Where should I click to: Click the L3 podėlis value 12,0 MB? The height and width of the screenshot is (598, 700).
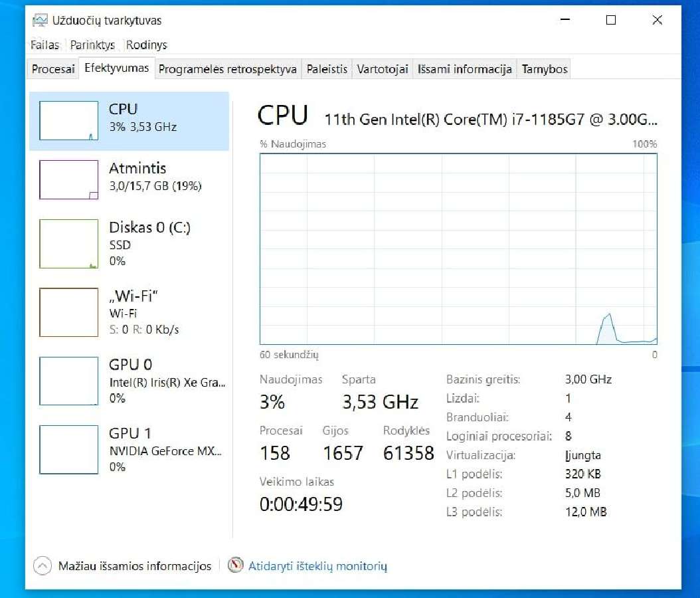tap(586, 512)
